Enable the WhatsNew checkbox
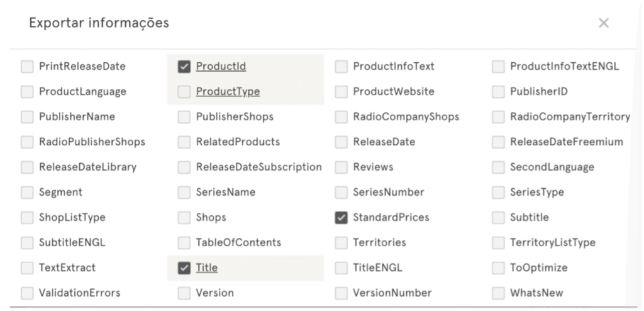 [499, 293]
